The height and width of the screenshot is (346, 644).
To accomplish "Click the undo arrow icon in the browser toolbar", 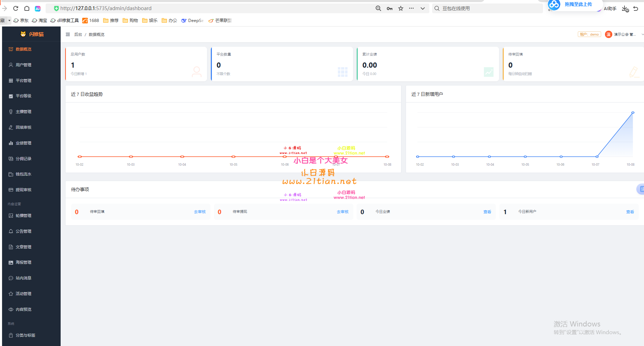I will (636, 8).
